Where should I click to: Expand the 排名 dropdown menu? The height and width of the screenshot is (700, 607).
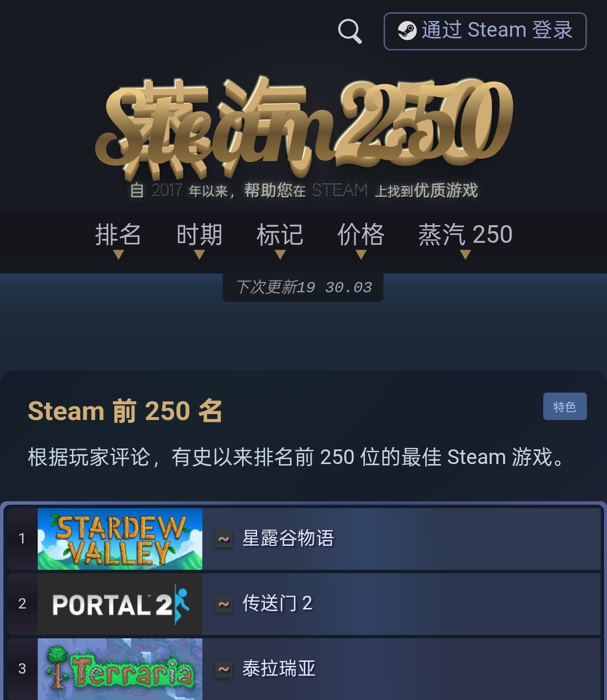(x=118, y=239)
